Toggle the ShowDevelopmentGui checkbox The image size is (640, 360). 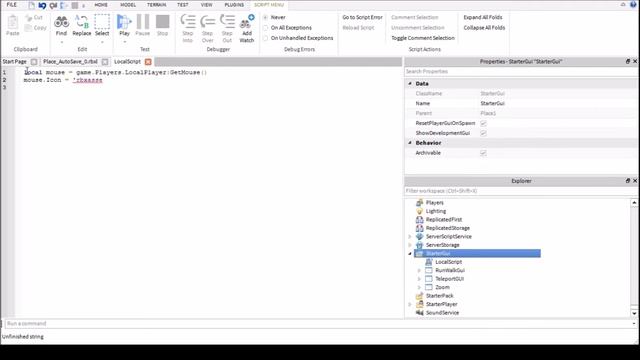coord(483,133)
